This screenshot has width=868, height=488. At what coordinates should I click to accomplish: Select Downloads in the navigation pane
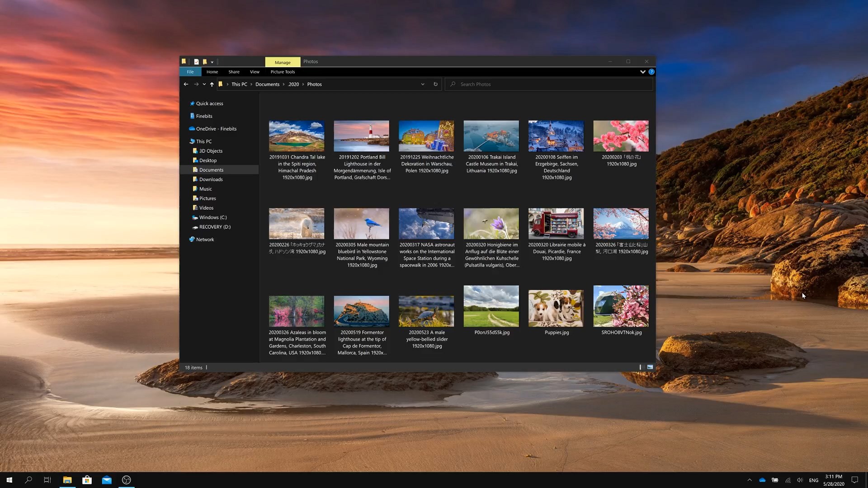(x=211, y=179)
